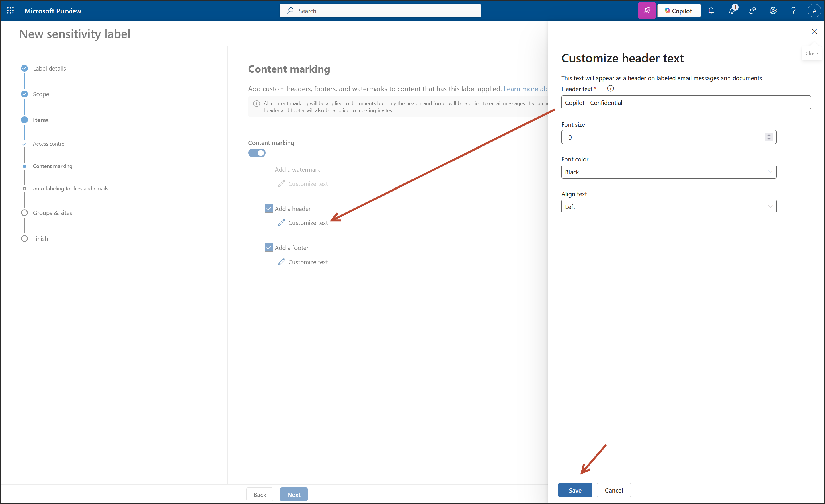Increase font size with the stepper arrow
Viewport: 825px width, 504px height.
point(769,135)
